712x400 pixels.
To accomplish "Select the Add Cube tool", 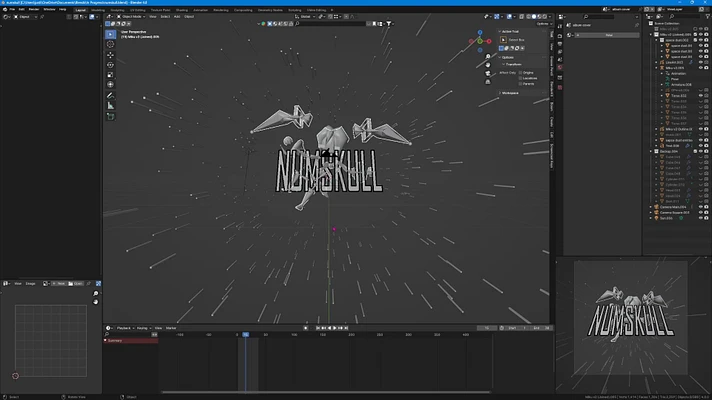I will pos(110,117).
